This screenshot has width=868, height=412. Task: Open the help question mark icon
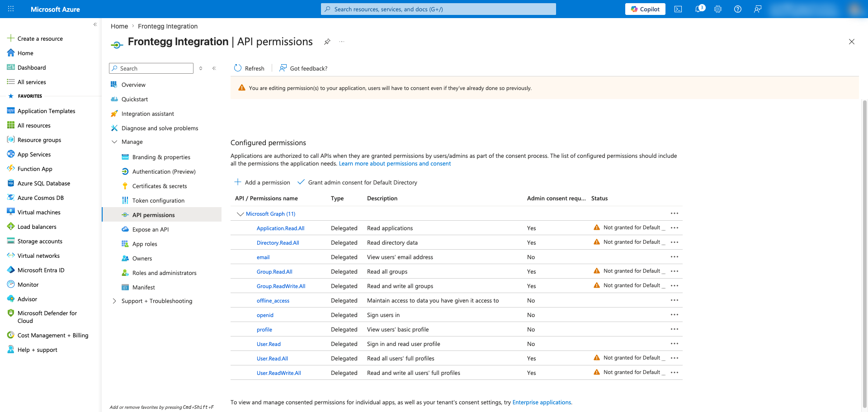click(x=738, y=9)
